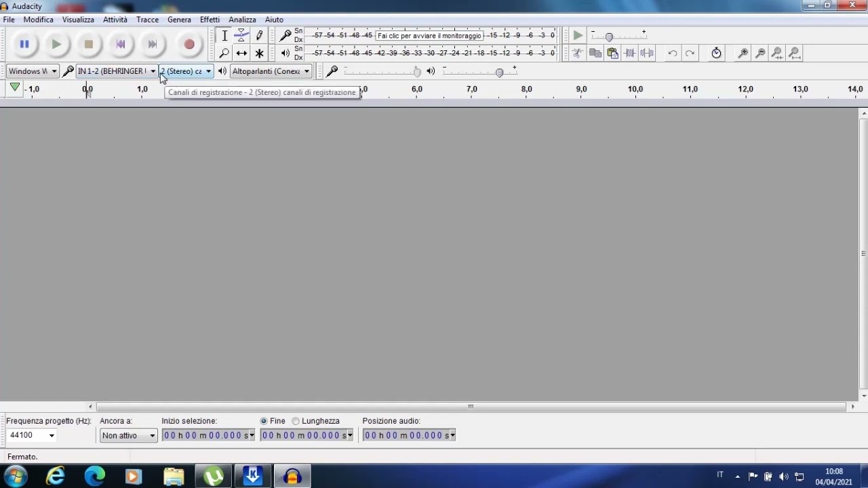
Task: Select the Lunghezza radio button
Action: pos(296,421)
